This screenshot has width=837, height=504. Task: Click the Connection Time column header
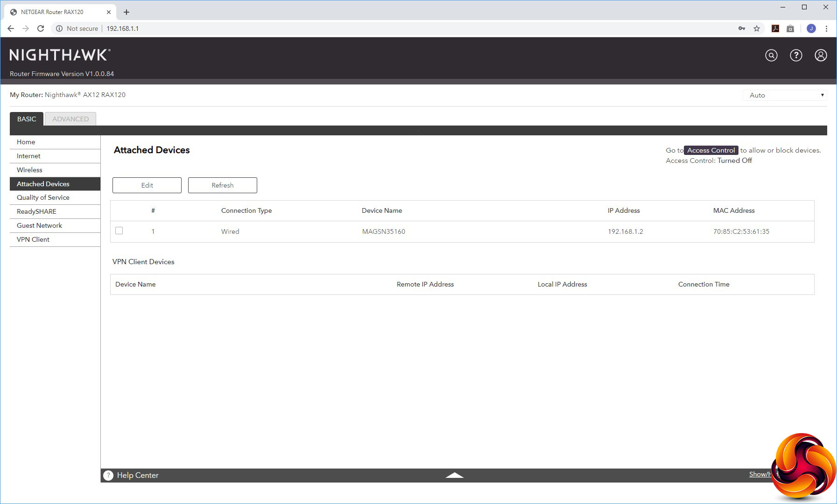704,284
